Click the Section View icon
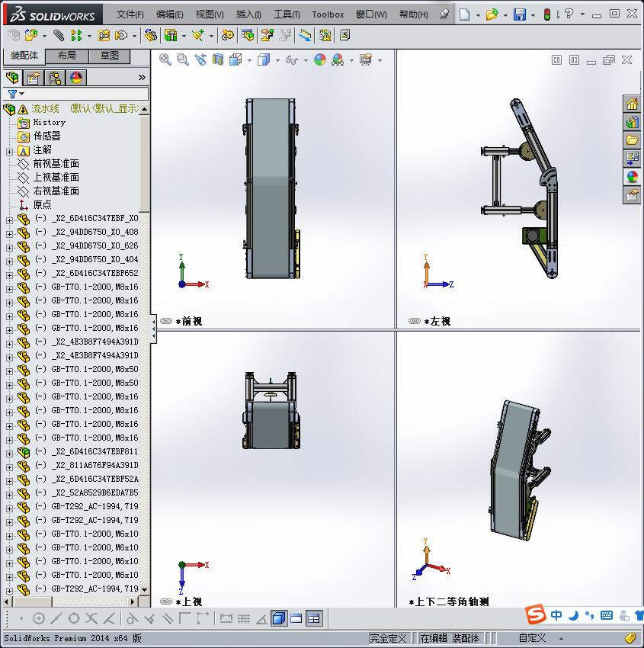This screenshot has height=648, width=644. point(218,59)
